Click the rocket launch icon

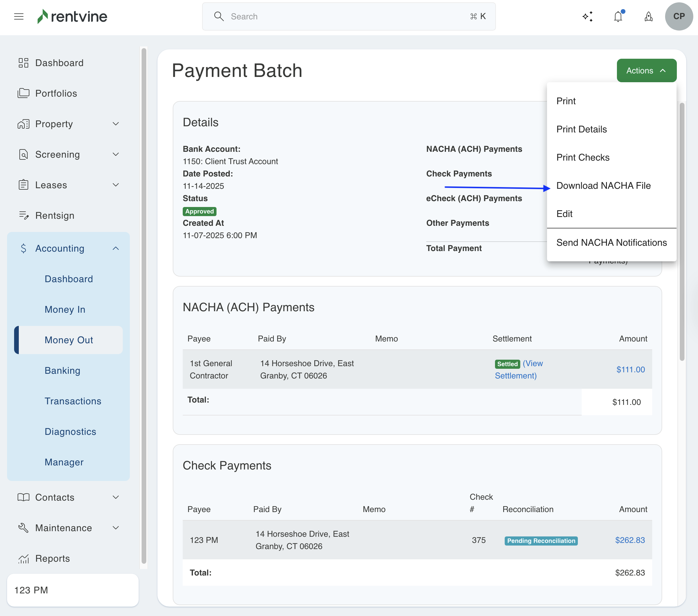648,16
